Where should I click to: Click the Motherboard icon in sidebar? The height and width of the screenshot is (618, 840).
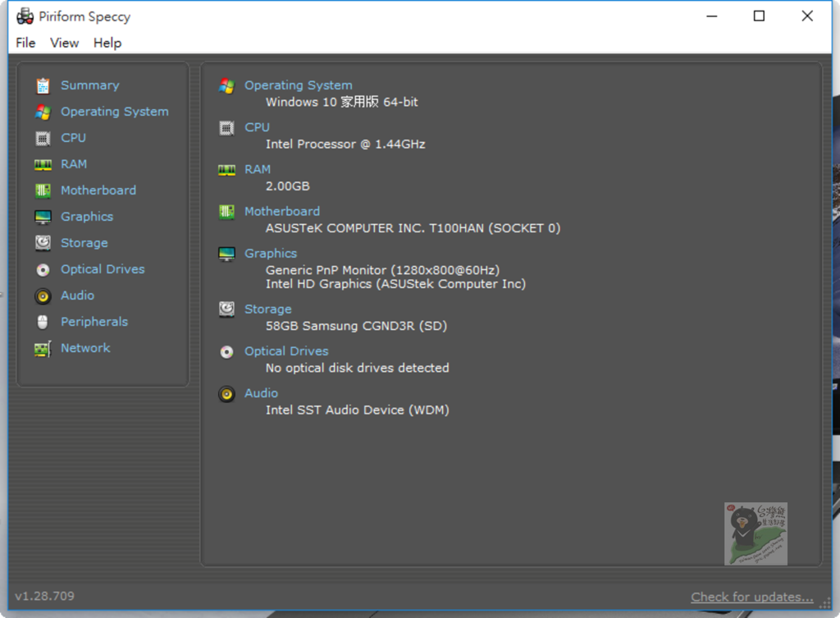pyautogui.click(x=43, y=190)
